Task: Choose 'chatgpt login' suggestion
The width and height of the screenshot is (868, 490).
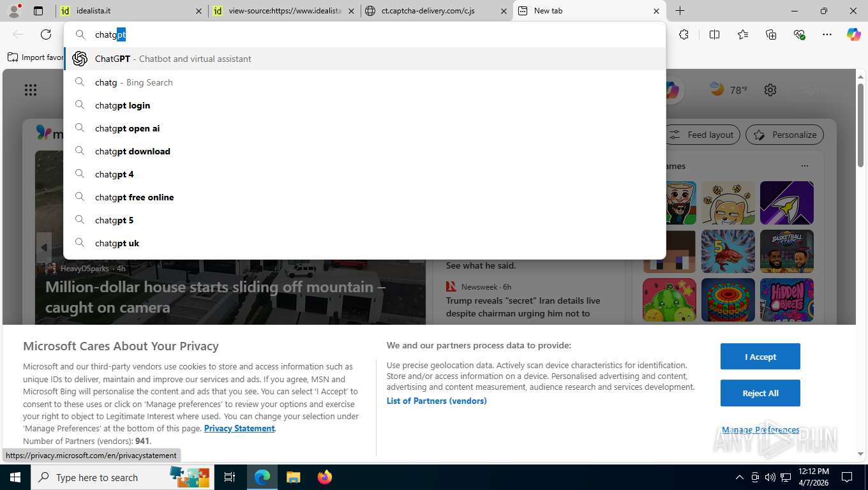Action: [x=364, y=105]
